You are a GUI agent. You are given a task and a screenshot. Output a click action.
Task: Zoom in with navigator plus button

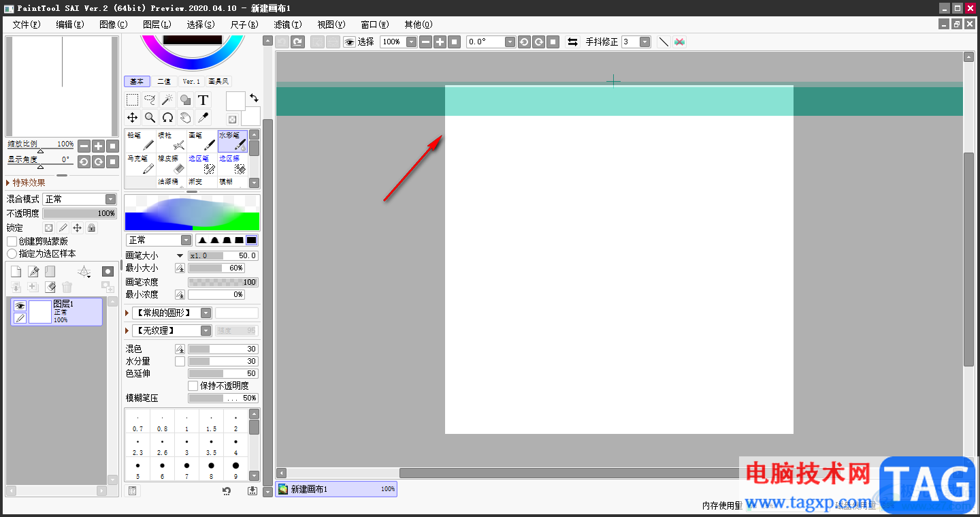(99, 146)
